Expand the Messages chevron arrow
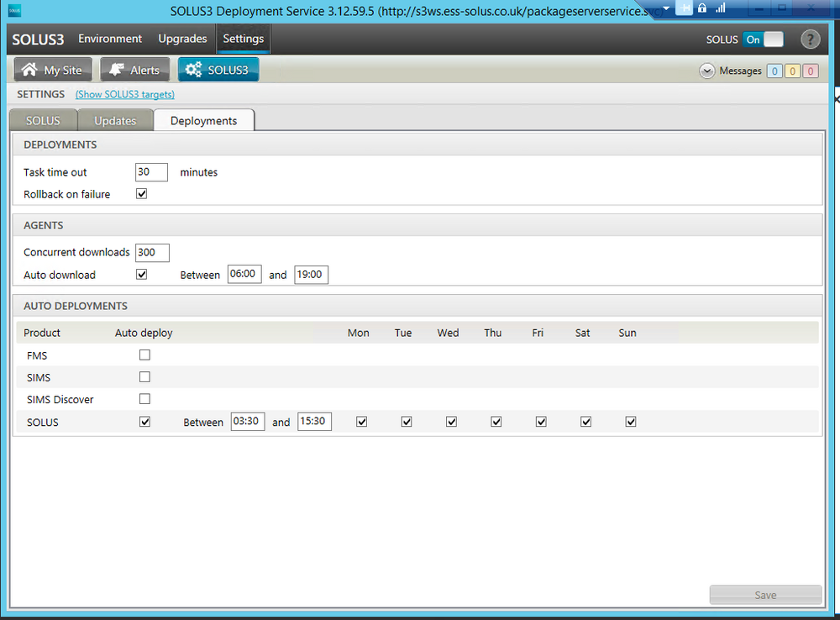The height and width of the screenshot is (620, 840). tap(706, 71)
